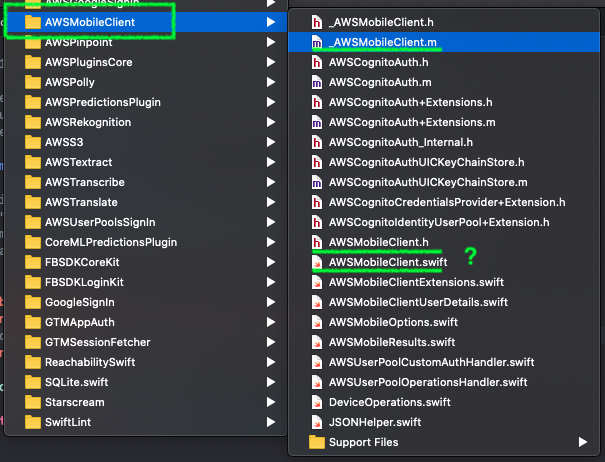Expand the SQLite.swift submenu arrow
Image resolution: width=605 pixels, height=462 pixels.
pos(271,382)
